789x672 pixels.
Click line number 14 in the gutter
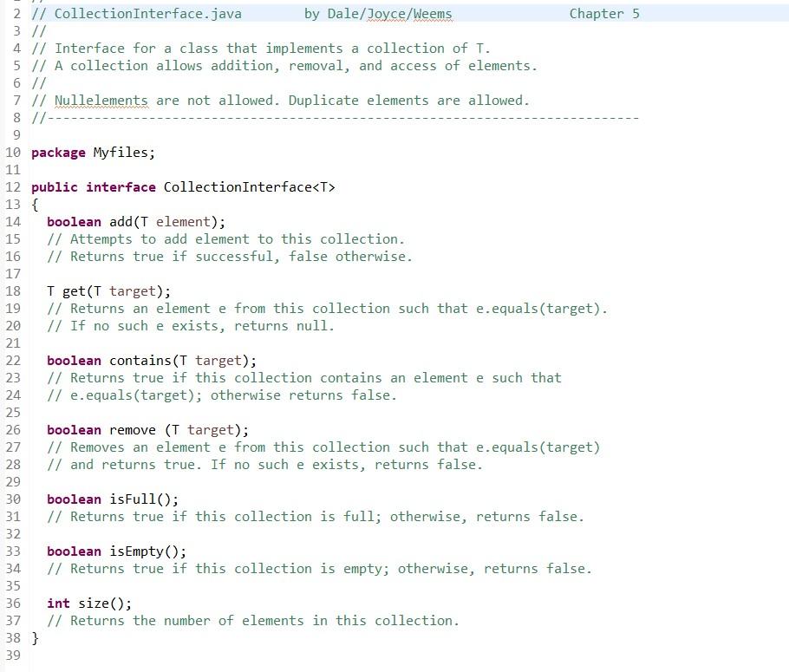13,221
